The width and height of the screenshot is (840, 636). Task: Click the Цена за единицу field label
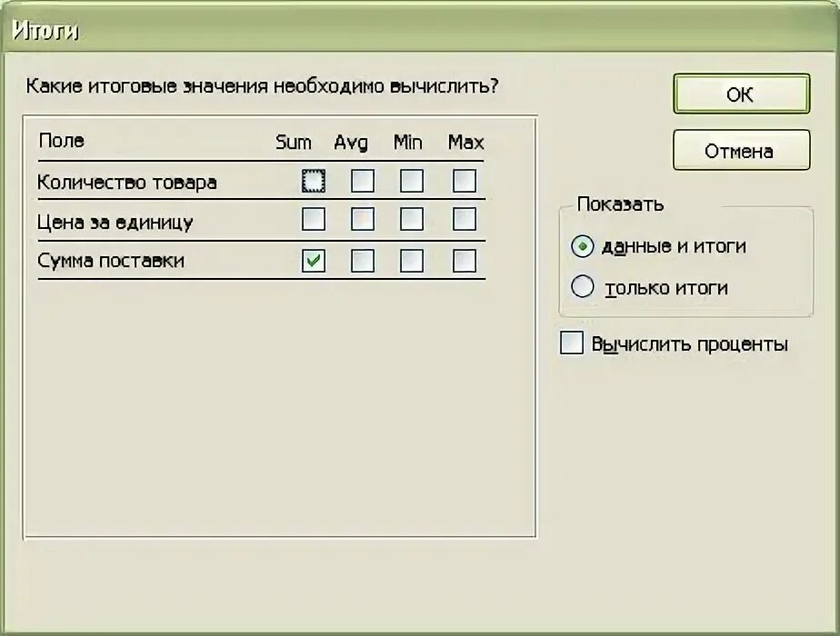coord(115,222)
